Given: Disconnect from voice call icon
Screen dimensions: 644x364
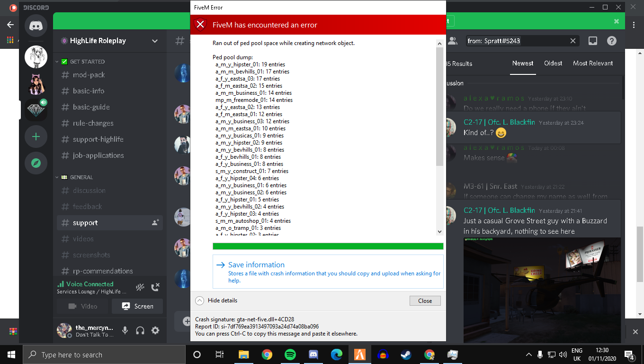Looking at the screenshot, I should pyautogui.click(x=155, y=287).
